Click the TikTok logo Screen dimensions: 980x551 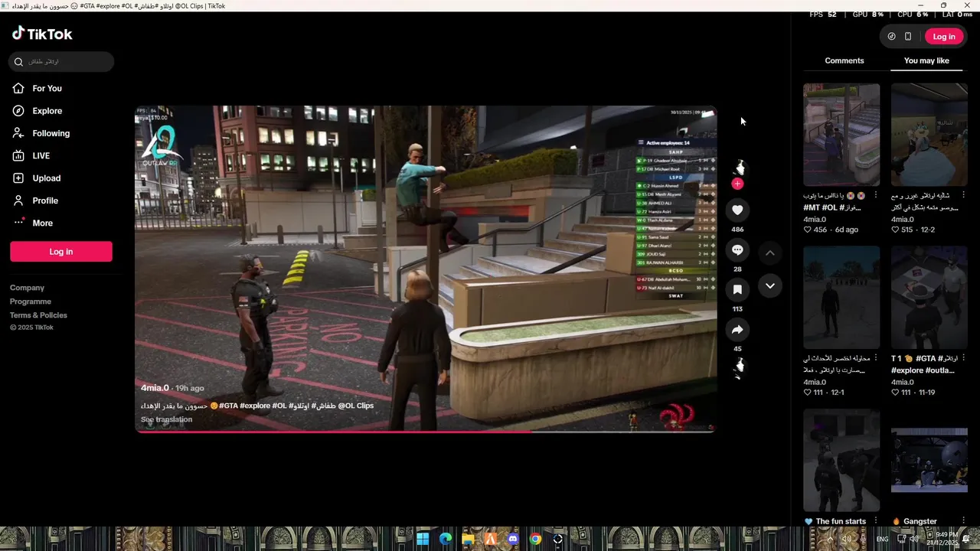click(42, 34)
